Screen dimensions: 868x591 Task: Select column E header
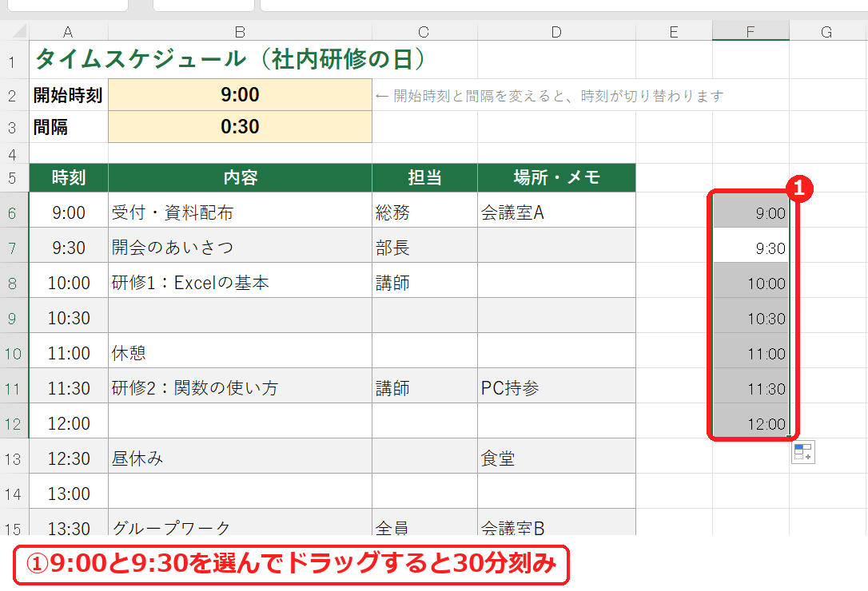click(674, 31)
